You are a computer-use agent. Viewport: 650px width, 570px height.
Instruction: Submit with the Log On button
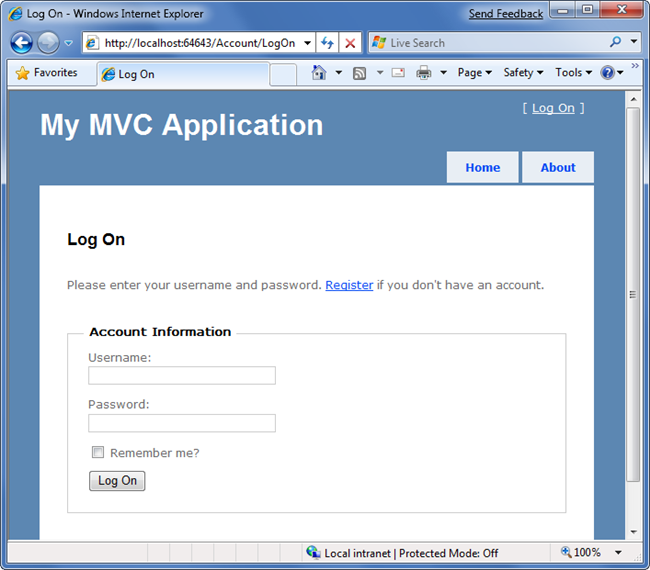(117, 480)
